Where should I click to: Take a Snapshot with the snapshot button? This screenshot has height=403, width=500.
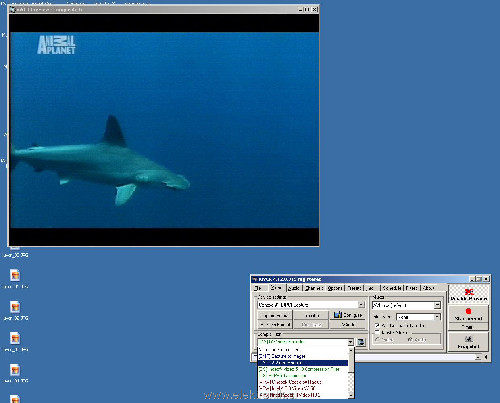(x=468, y=342)
